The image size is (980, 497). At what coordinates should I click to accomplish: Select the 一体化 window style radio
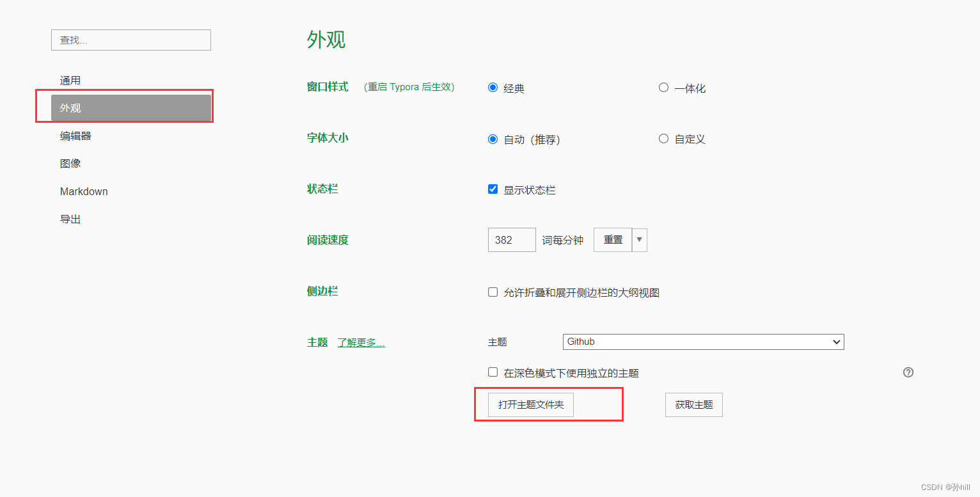tap(663, 88)
